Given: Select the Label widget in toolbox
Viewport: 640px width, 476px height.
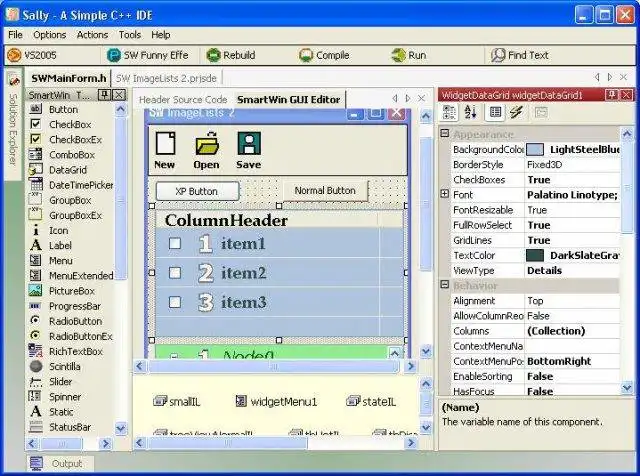Looking at the screenshot, I should (x=60, y=245).
